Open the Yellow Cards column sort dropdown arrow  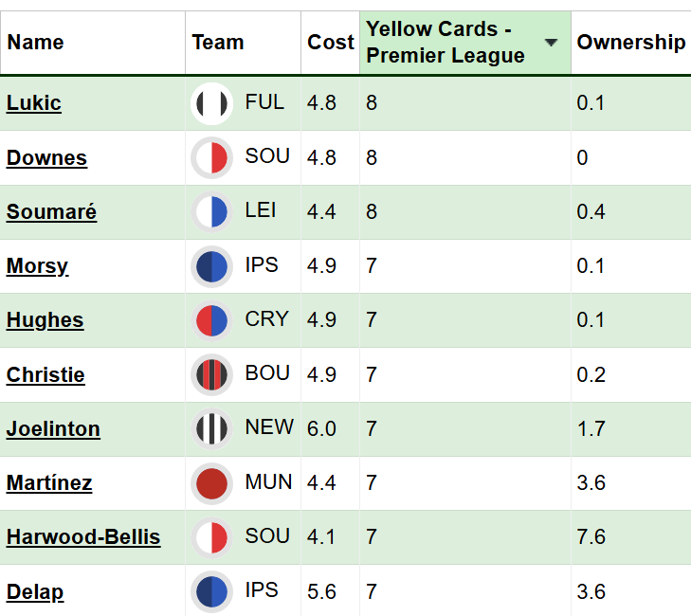551,43
